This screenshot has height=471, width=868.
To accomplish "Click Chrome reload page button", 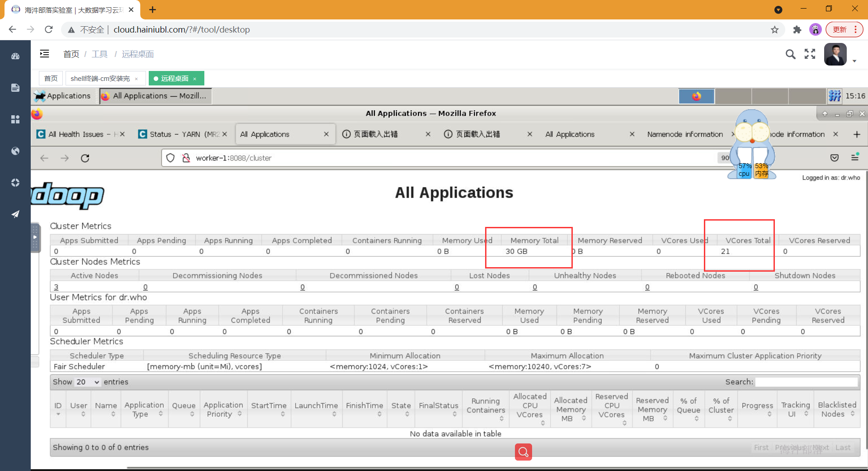I will pyautogui.click(x=49, y=29).
